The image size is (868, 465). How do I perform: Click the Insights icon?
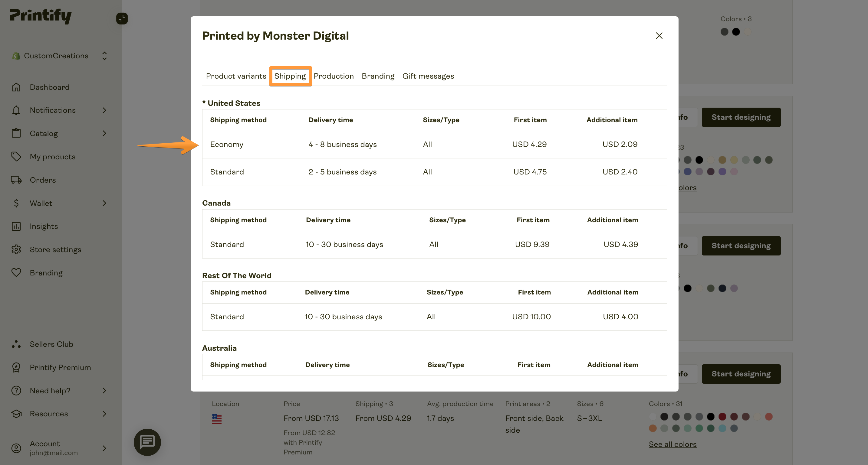(x=16, y=226)
